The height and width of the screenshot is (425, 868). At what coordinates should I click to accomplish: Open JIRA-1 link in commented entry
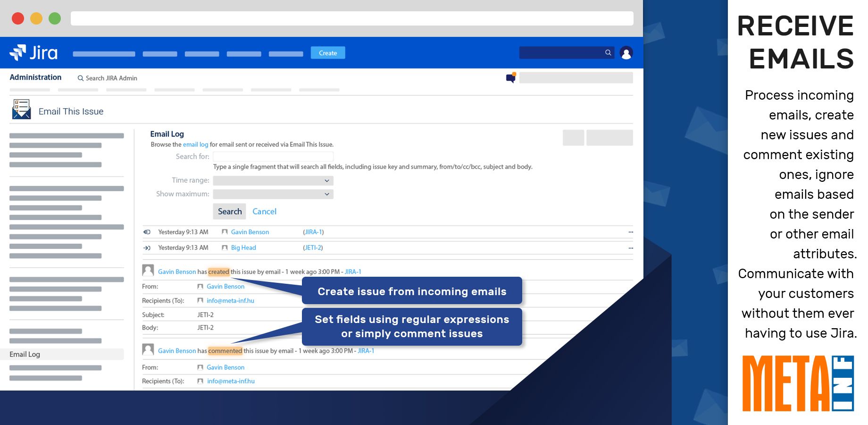click(366, 350)
